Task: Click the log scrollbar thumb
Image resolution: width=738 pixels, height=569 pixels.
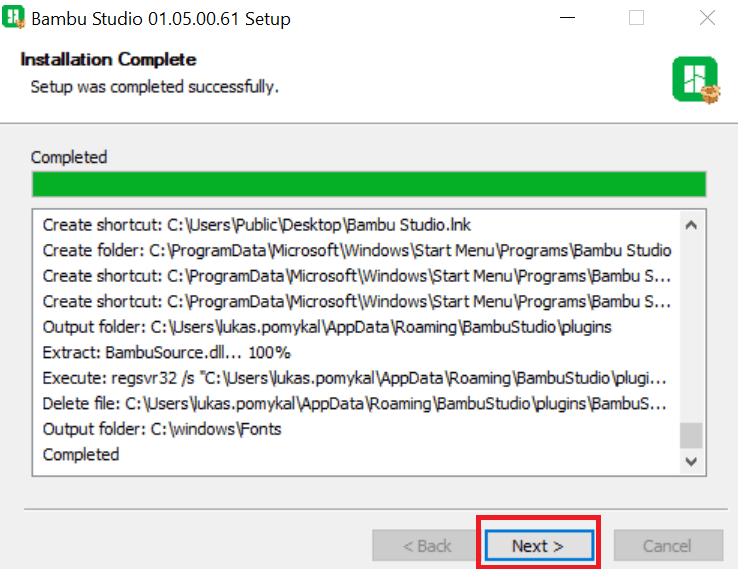Action: 691,435
